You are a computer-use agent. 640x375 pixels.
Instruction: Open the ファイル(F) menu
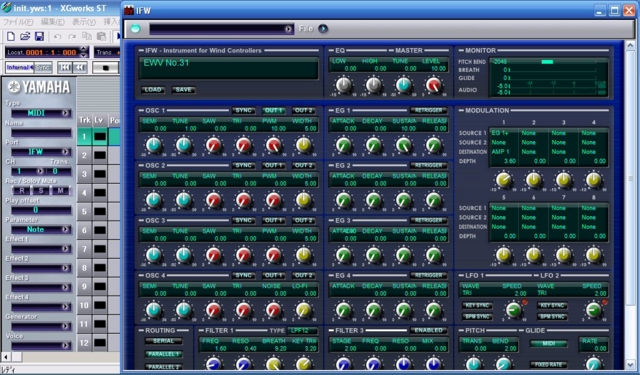18,22
